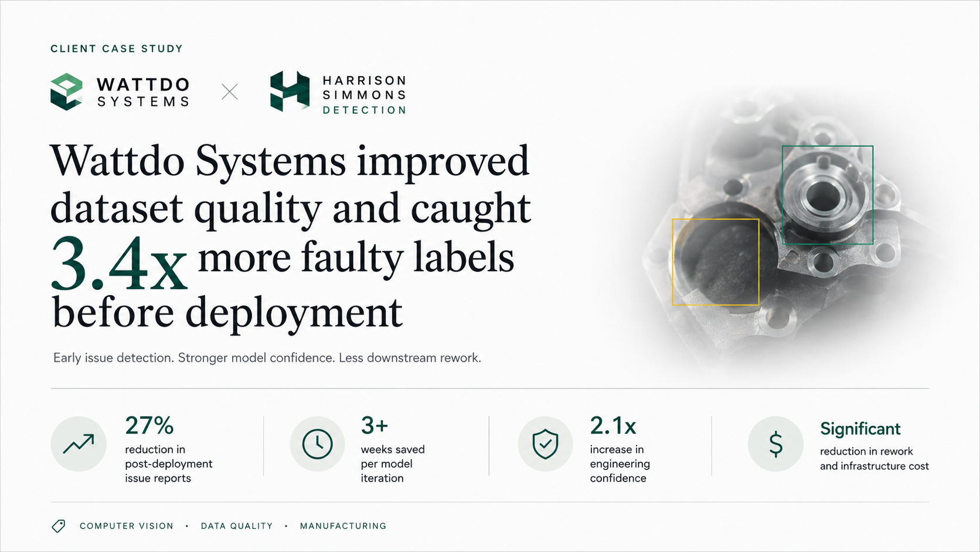Screen dimensions: 980x552
Task: Click the Wattdo Systems cube logo
Action: click(66, 92)
